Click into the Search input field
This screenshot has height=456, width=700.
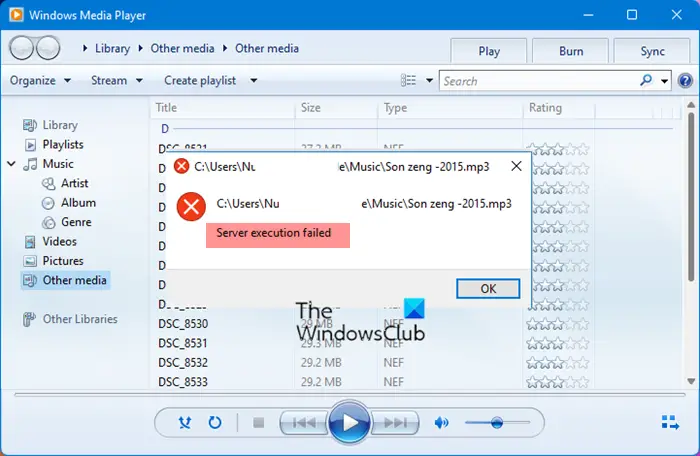click(539, 81)
